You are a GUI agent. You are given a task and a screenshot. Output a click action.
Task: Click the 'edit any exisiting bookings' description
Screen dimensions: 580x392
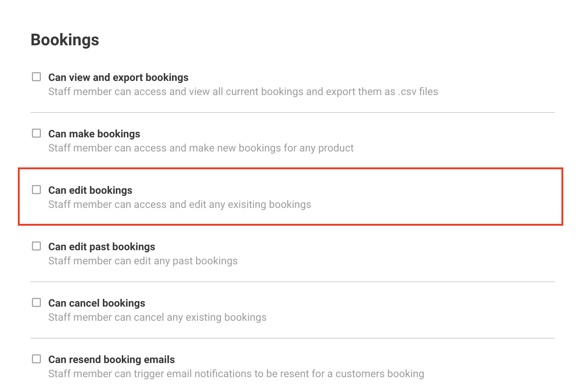(x=179, y=205)
